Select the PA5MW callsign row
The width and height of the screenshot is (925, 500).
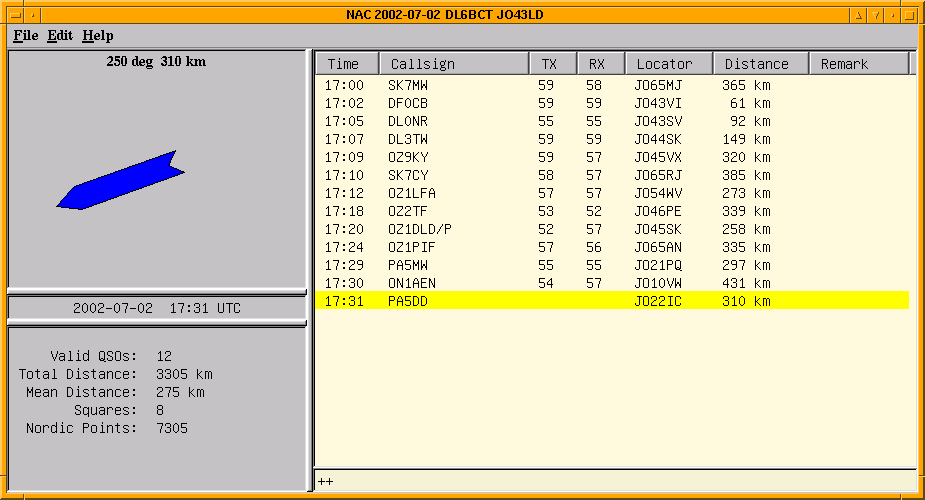612,265
